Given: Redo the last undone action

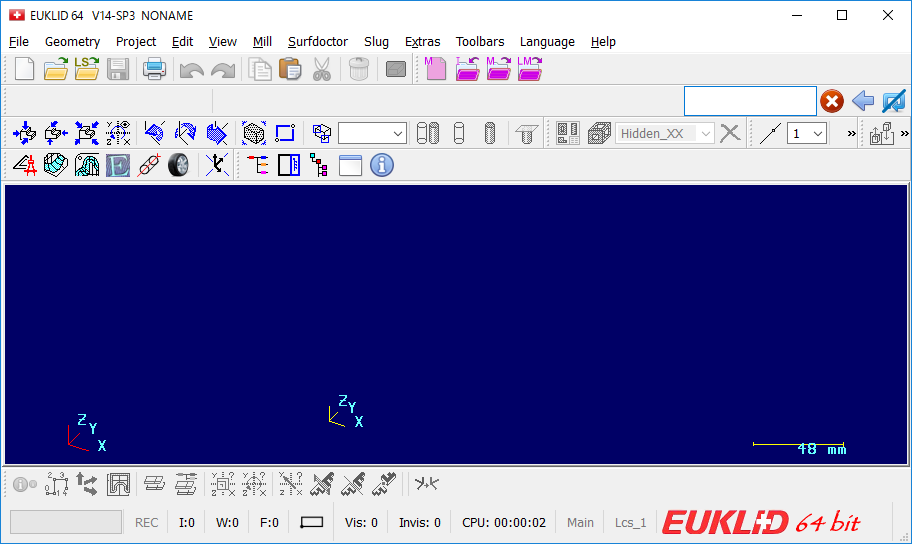Looking at the screenshot, I should coord(223,70).
